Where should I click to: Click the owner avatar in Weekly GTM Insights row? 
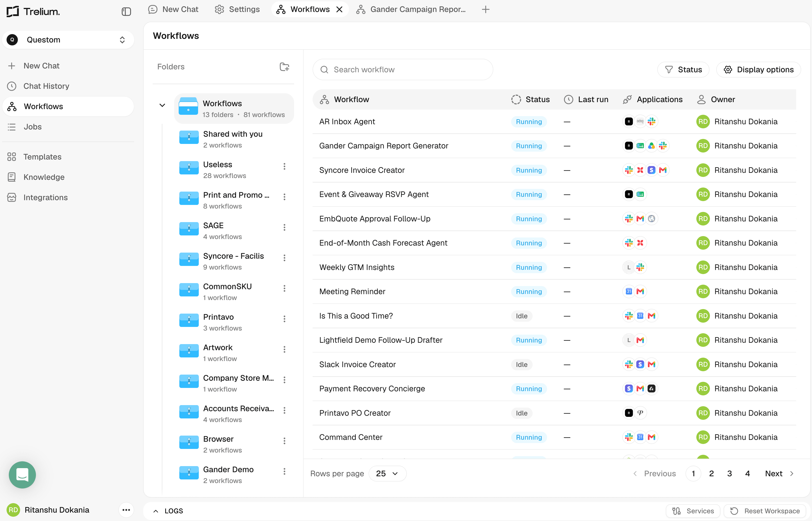[703, 267]
